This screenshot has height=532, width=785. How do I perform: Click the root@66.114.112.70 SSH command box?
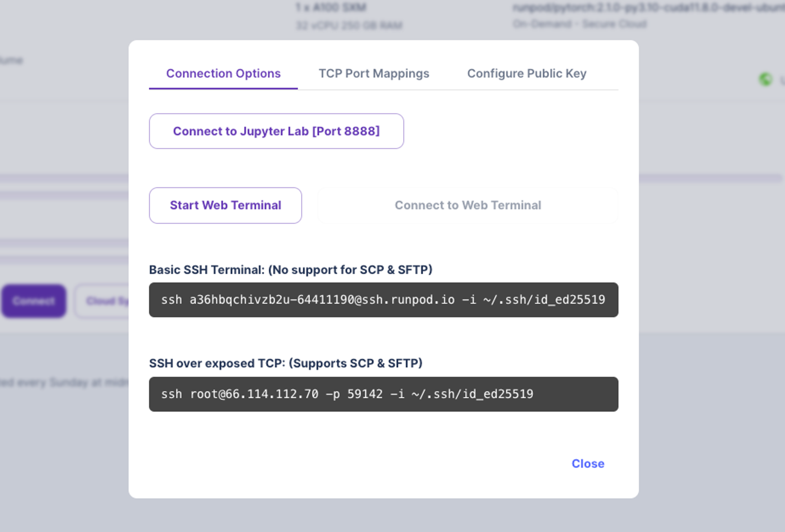tap(383, 394)
